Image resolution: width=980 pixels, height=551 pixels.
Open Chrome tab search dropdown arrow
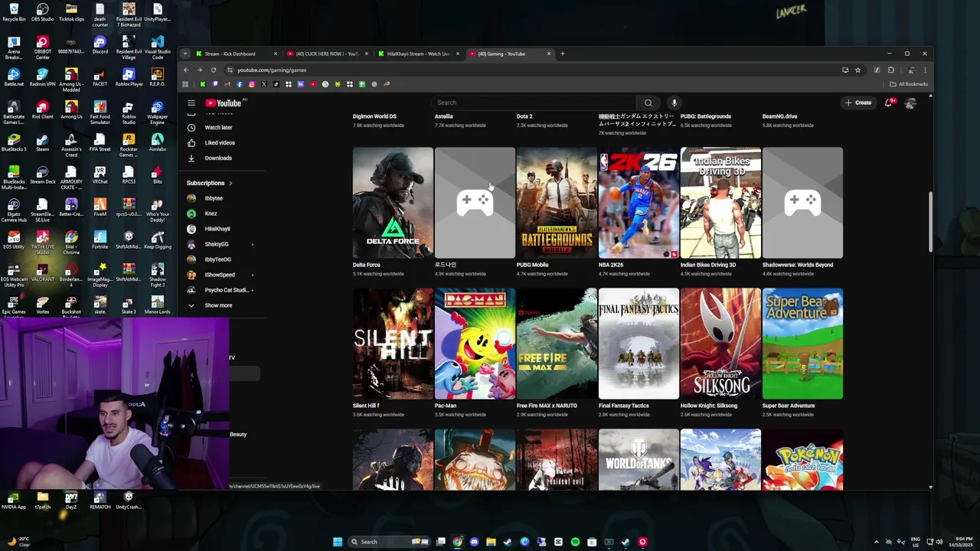pos(185,54)
